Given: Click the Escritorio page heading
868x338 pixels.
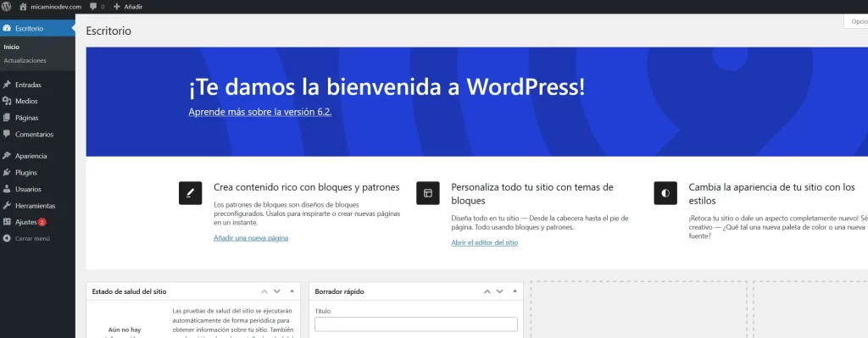Looking at the screenshot, I should (108, 31).
